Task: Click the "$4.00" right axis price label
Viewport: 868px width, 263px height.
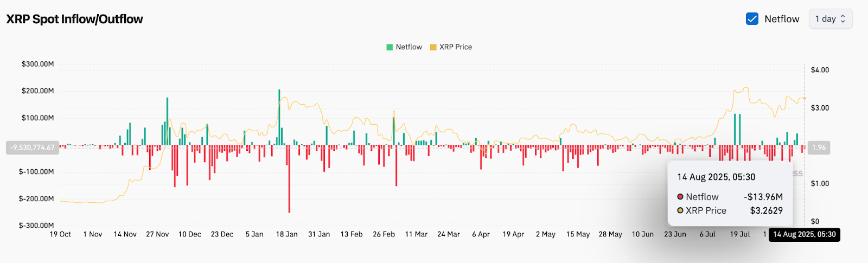Action: tap(820, 70)
